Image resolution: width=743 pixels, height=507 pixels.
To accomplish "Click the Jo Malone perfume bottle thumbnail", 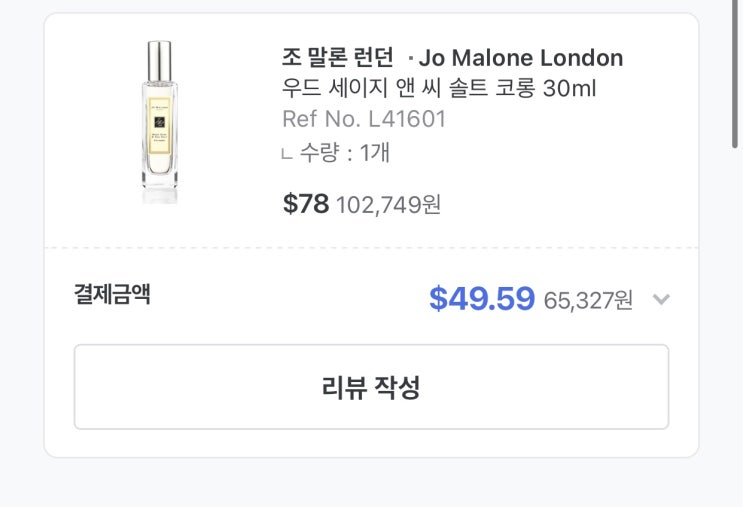I will 160,125.
